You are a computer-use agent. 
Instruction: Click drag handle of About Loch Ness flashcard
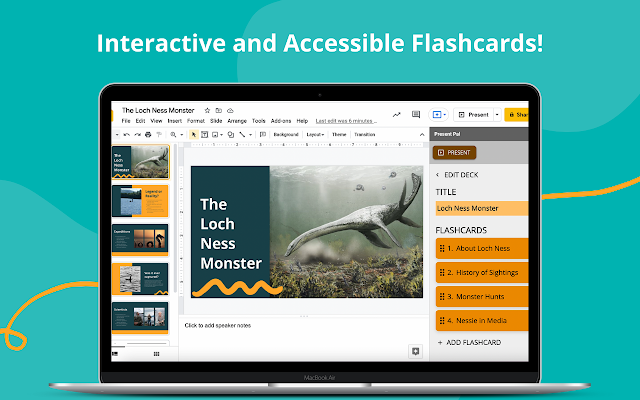point(442,248)
